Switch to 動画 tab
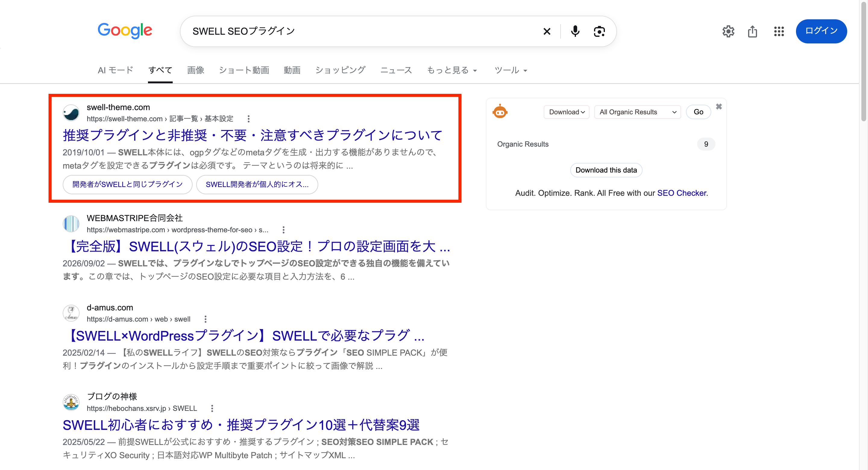The width and height of the screenshot is (868, 470). (x=292, y=70)
